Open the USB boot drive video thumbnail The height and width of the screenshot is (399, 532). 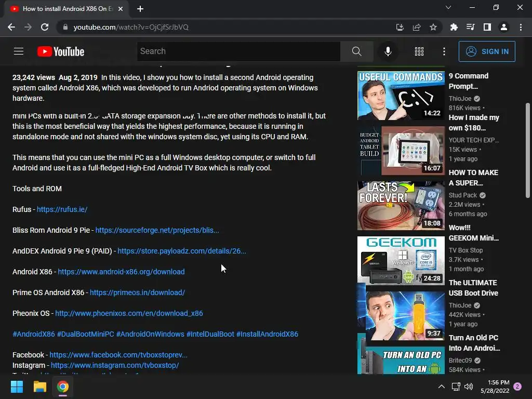(x=401, y=316)
